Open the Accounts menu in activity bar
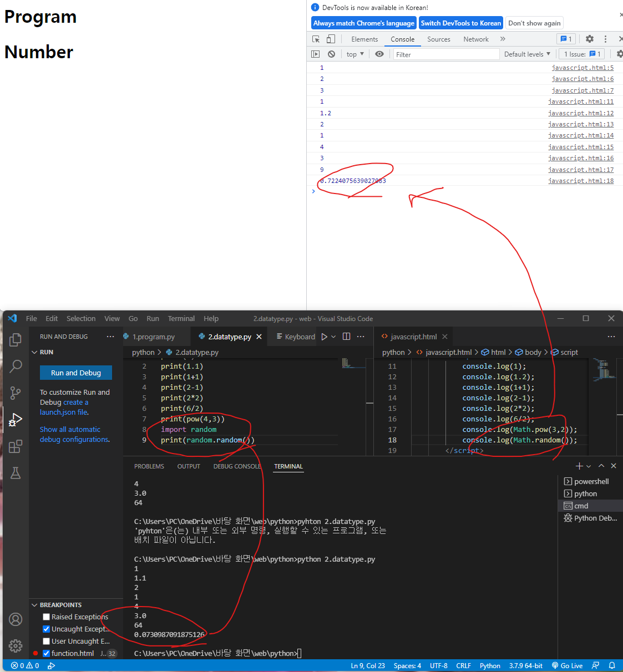Image resolution: width=623 pixels, height=672 pixels. point(16,619)
